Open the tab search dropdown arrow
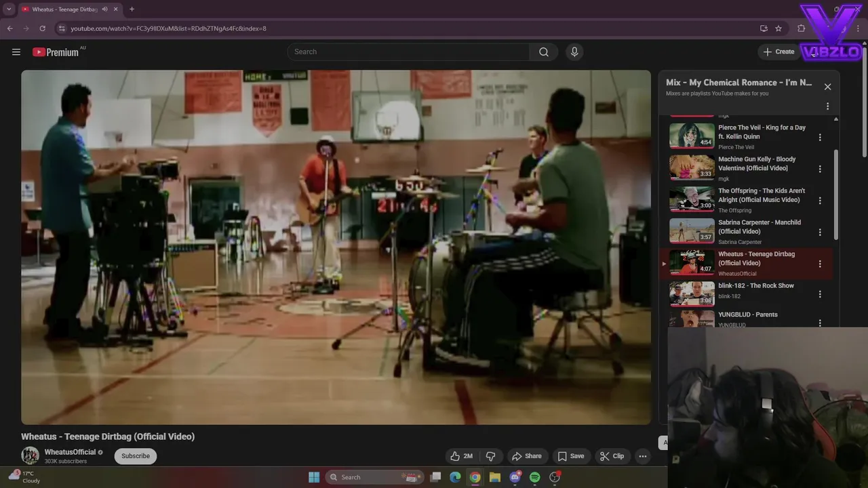 coord(9,9)
